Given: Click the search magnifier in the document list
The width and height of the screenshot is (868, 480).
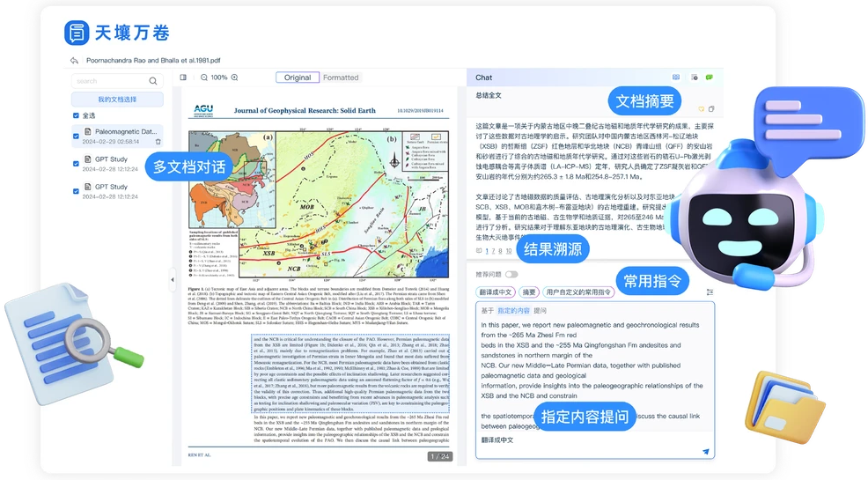Looking at the screenshot, I should point(153,81).
